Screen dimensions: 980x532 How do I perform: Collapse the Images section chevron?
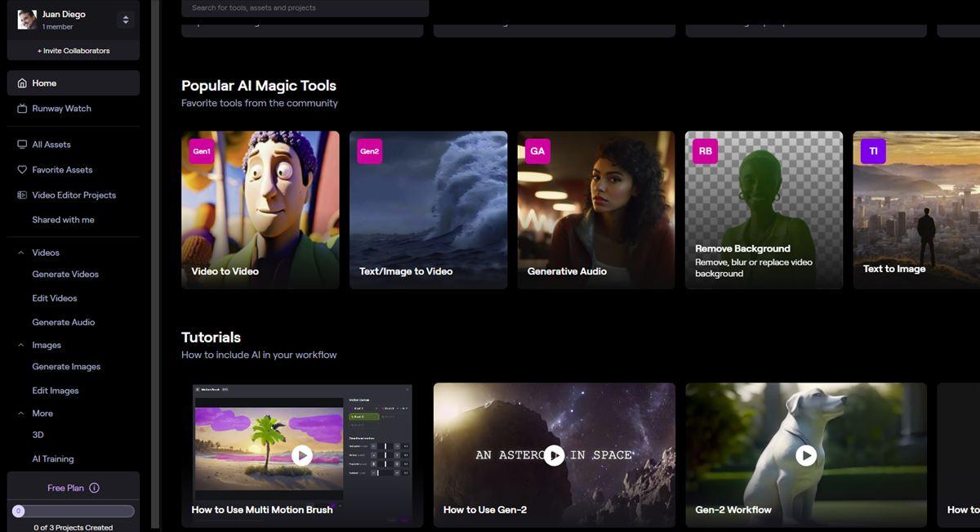(21, 346)
